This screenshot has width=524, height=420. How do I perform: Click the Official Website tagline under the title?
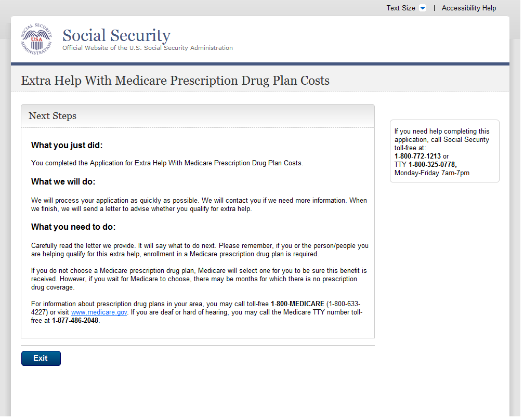click(x=148, y=48)
